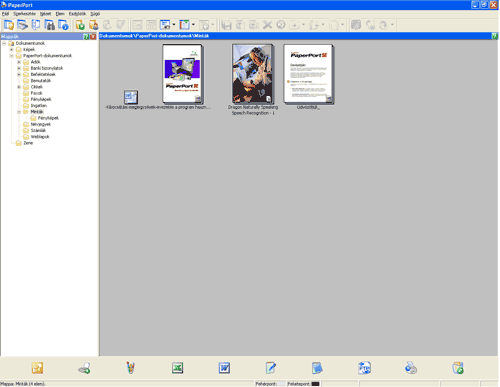Click help icon in Mappák pane header
Viewport: 500px width, 387px height.
pos(86,37)
